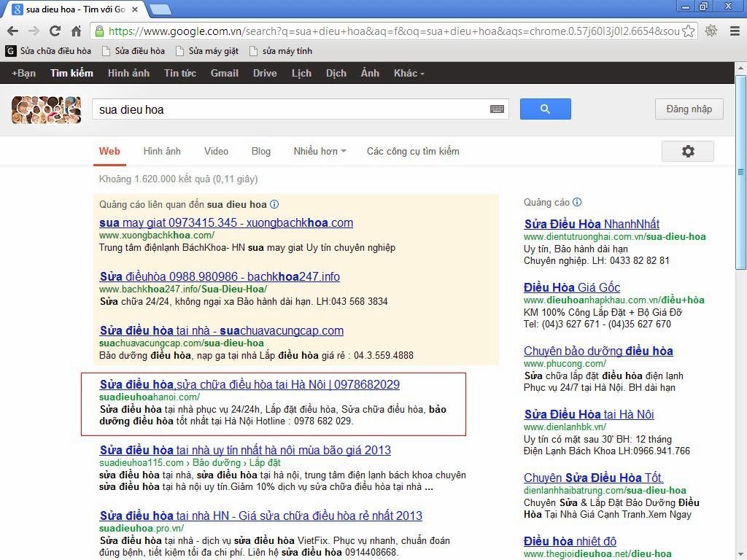Click the blue magnifier search button
Screen dimensions: 747x560
545,109
